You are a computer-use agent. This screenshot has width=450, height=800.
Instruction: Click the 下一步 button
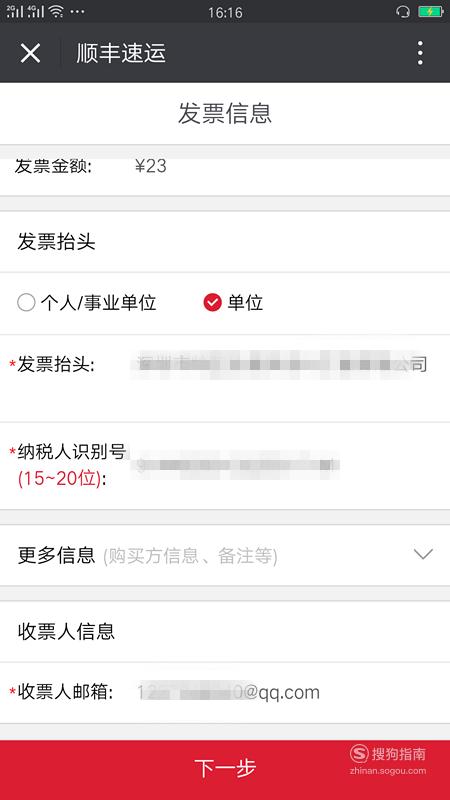(x=225, y=769)
